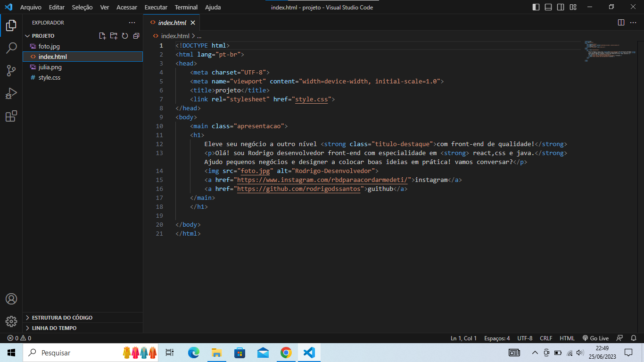Image resolution: width=644 pixels, height=362 pixels.
Task: Open foto.jpg in Explorer
Action: pyautogui.click(x=83, y=46)
